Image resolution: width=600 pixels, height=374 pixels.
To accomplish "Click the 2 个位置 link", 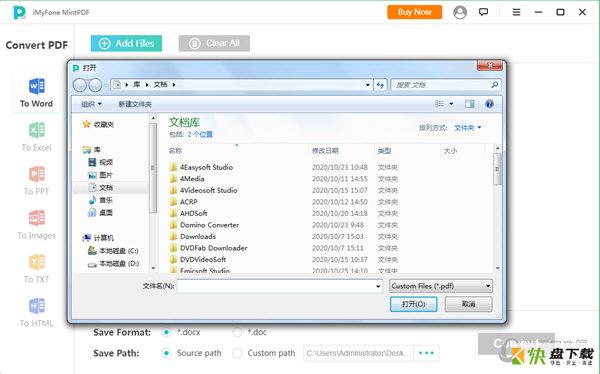I will [200, 134].
